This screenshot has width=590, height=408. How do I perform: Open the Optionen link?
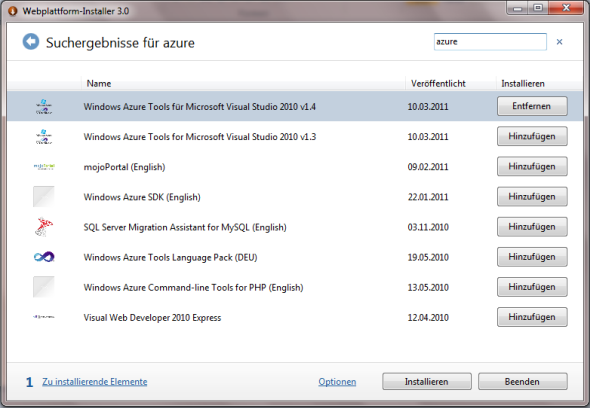(x=337, y=382)
